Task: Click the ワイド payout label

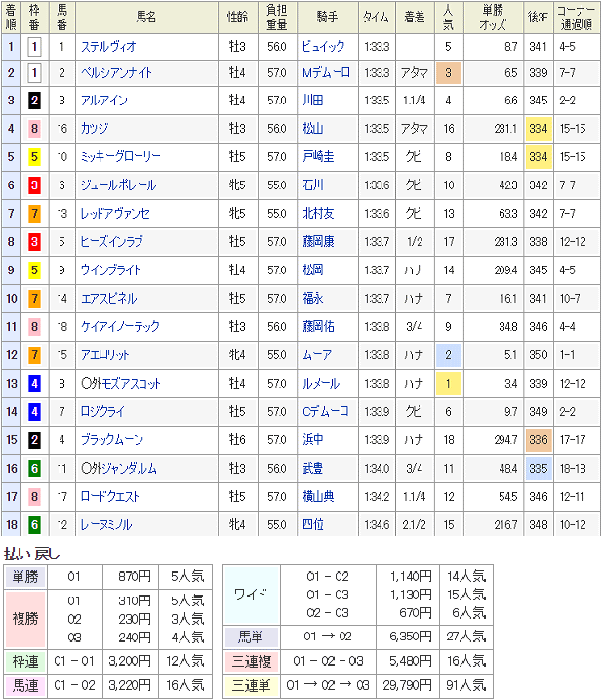Action: (x=251, y=595)
